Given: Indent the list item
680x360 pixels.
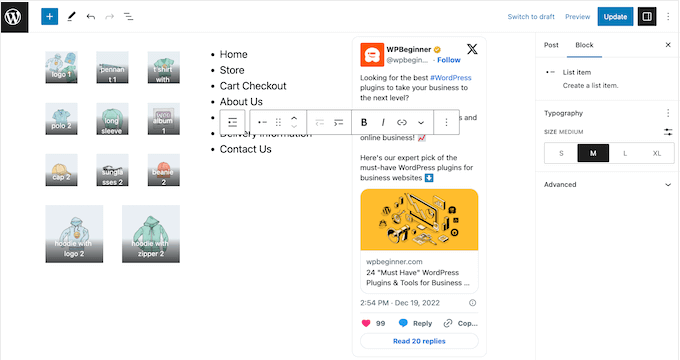Looking at the screenshot, I should (338, 122).
